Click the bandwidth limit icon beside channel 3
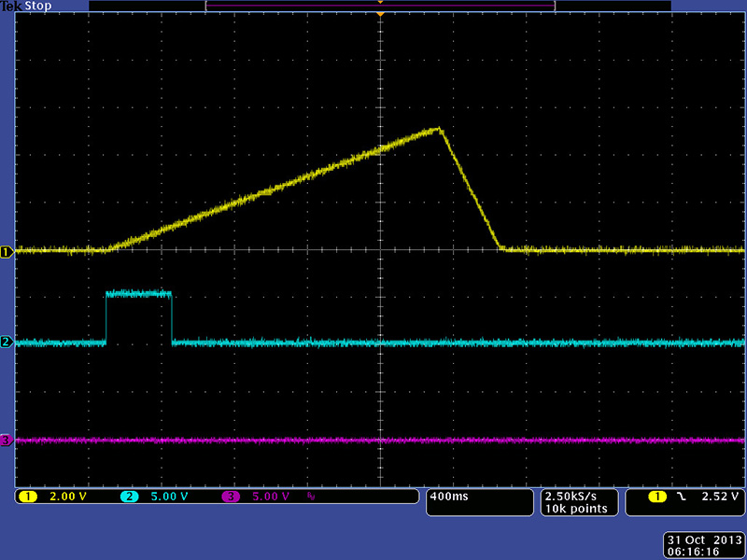This screenshot has height=560, width=747. click(312, 497)
